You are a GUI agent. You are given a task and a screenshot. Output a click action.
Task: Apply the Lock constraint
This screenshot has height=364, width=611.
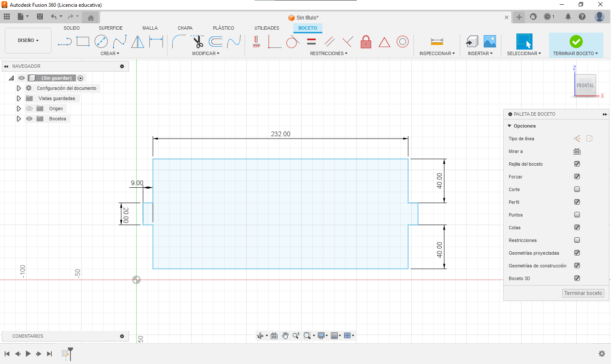[x=366, y=42]
